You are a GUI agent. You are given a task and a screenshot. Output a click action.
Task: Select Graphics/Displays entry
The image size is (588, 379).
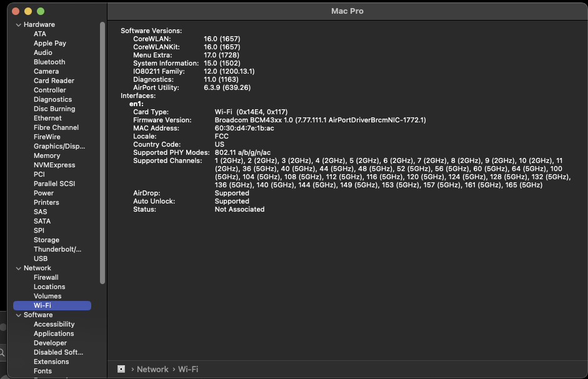click(x=59, y=146)
